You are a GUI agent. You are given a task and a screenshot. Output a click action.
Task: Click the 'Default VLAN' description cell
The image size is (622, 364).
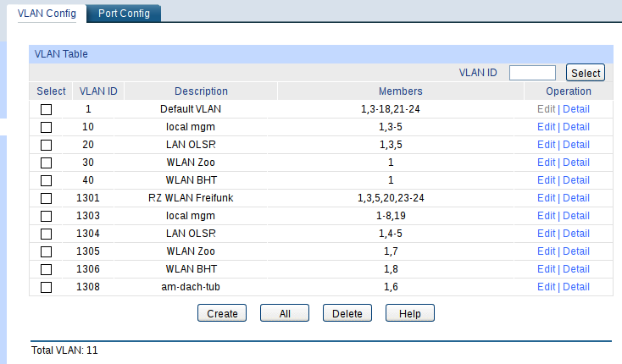coord(191,109)
